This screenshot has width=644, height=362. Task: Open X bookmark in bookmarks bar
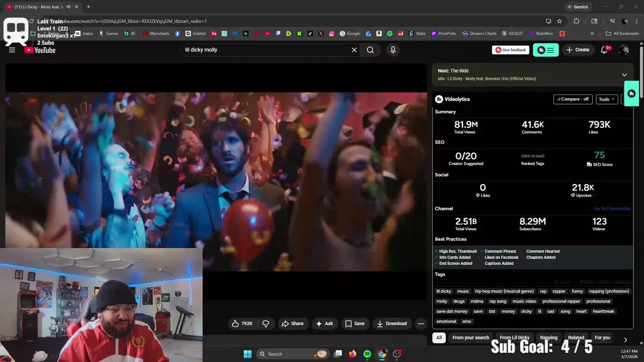point(321,34)
